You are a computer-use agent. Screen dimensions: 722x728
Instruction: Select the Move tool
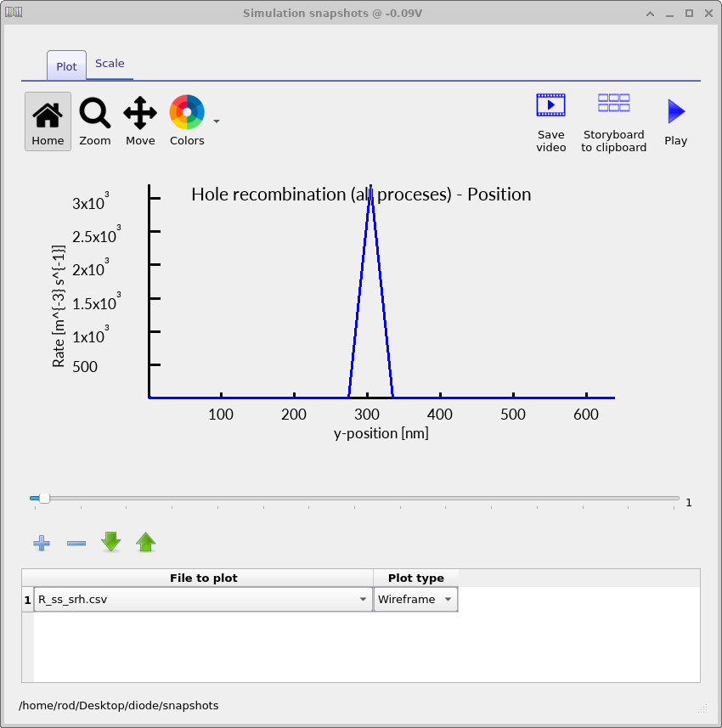click(139, 121)
